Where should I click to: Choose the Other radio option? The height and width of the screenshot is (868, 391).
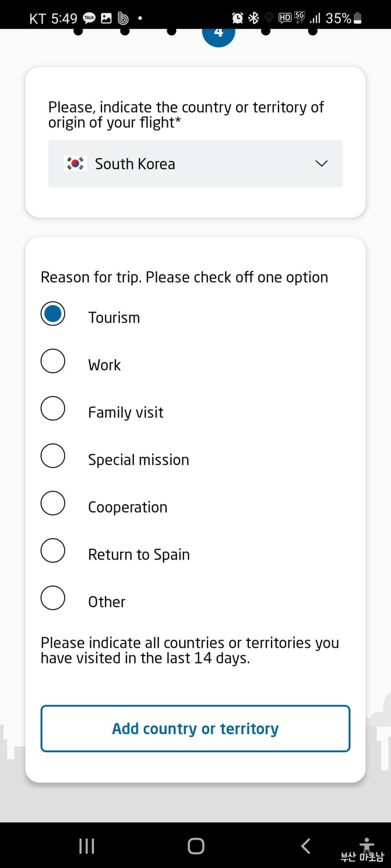tap(53, 598)
